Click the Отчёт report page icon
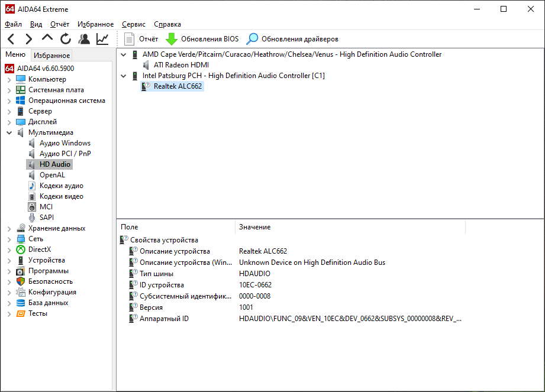The height and width of the screenshot is (392, 545). (130, 39)
